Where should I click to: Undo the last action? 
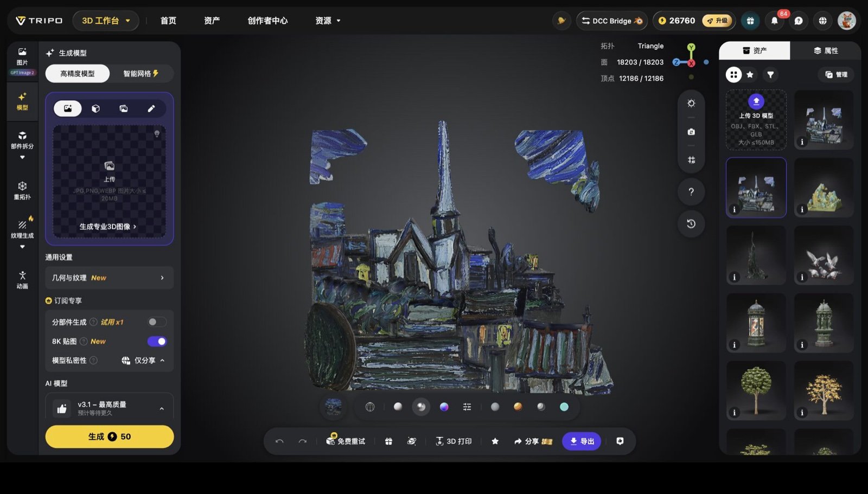(279, 441)
